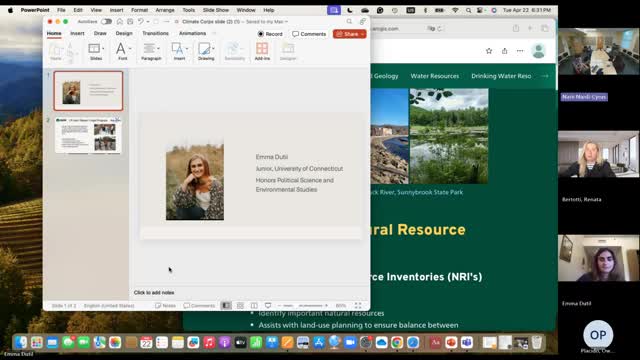This screenshot has height=360, width=640.
Task: Click the 'Emma Dutil' text on slide
Action: pyautogui.click(x=272, y=157)
